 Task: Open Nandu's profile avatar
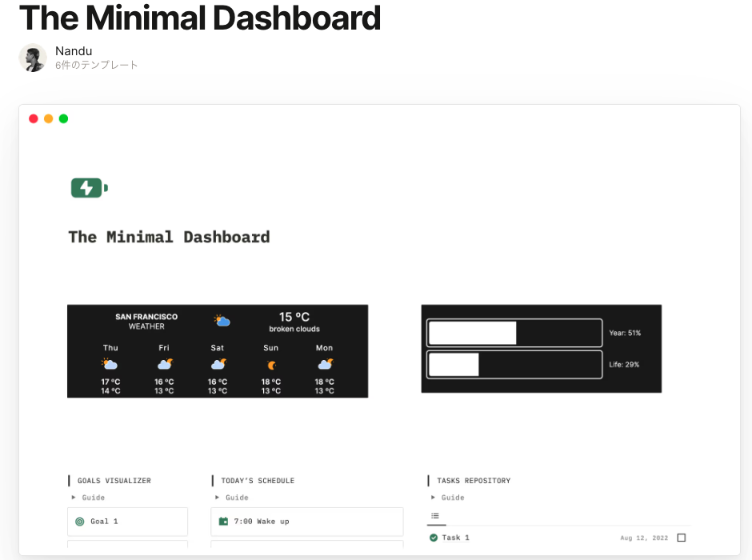click(x=33, y=58)
